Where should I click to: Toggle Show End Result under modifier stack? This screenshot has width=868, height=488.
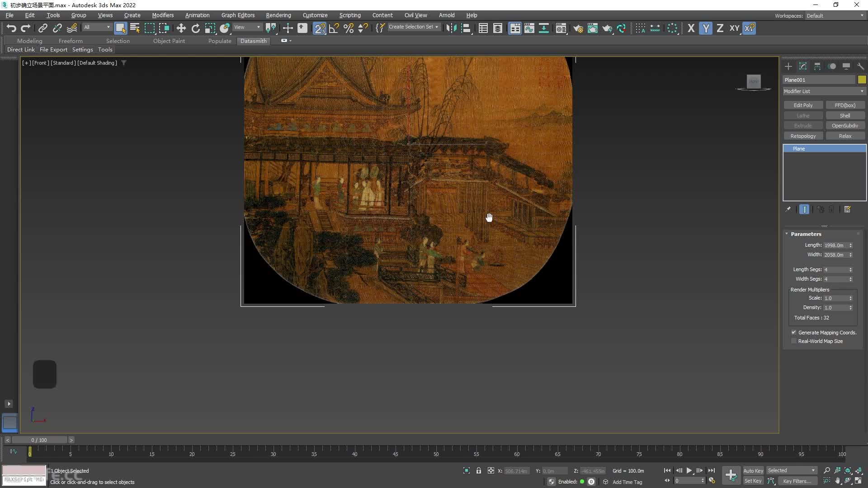pos(804,209)
